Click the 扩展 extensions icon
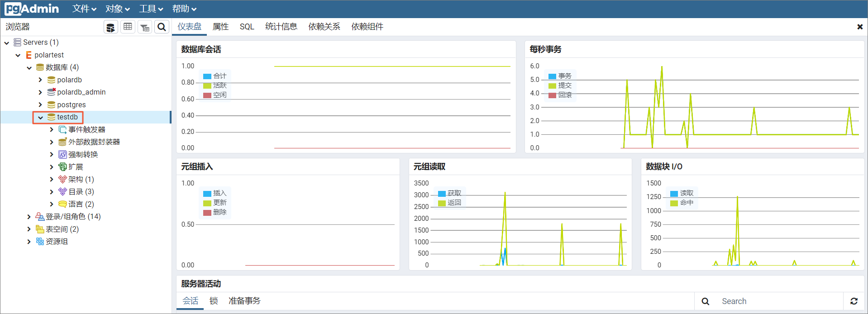The height and width of the screenshot is (314, 868). coord(62,167)
